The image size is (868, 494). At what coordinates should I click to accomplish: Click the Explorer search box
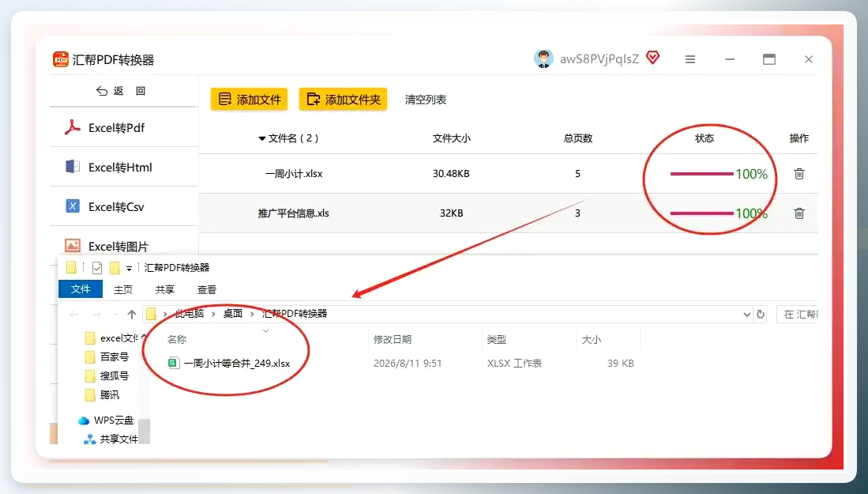[797, 315]
